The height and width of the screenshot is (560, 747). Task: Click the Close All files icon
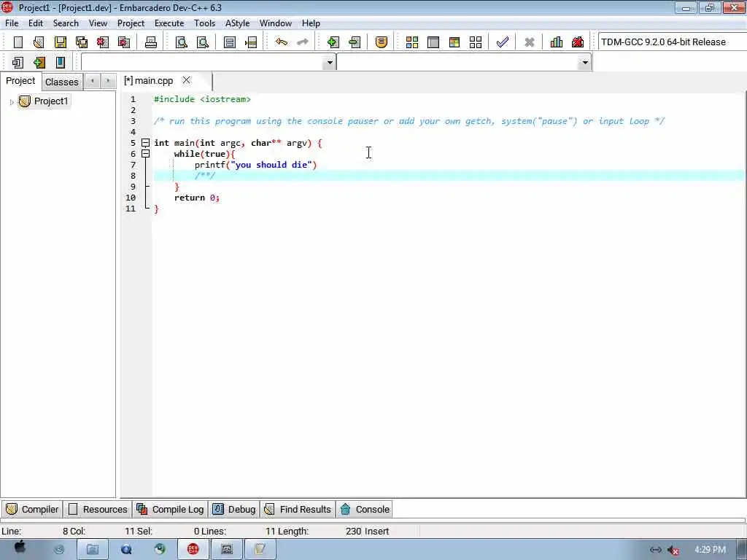(x=124, y=42)
